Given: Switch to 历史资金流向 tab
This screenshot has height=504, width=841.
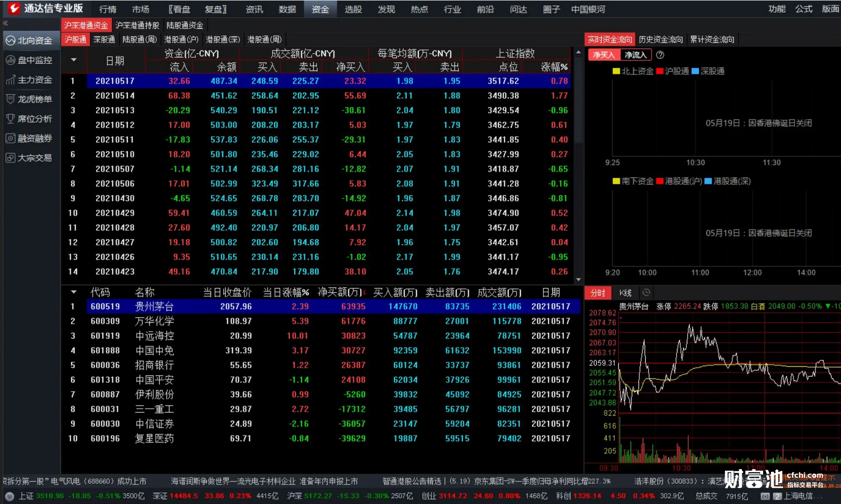Looking at the screenshot, I should pyautogui.click(x=660, y=39).
